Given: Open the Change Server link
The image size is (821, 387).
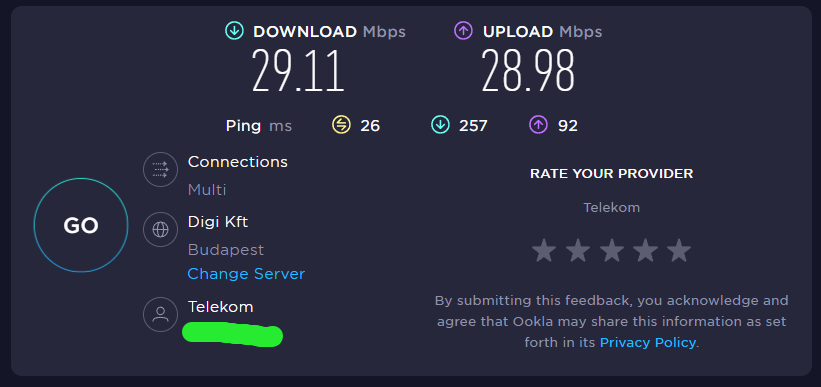Looking at the screenshot, I should point(246,274).
